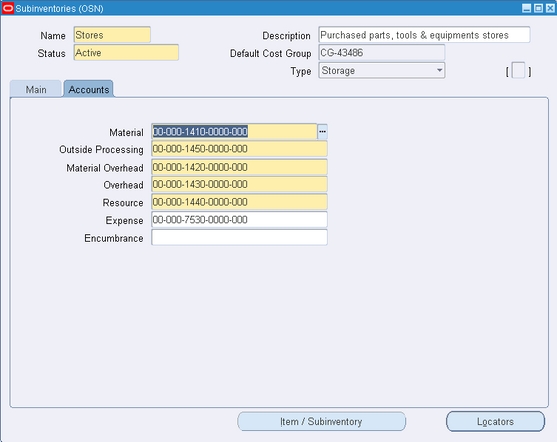Open the Item / Subinventory button
557x442 pixels.
(x=321, y=421)
